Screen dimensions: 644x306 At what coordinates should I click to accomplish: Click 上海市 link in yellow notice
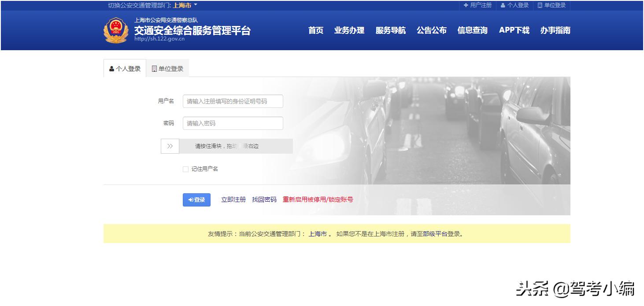click(x=318, y=234)
